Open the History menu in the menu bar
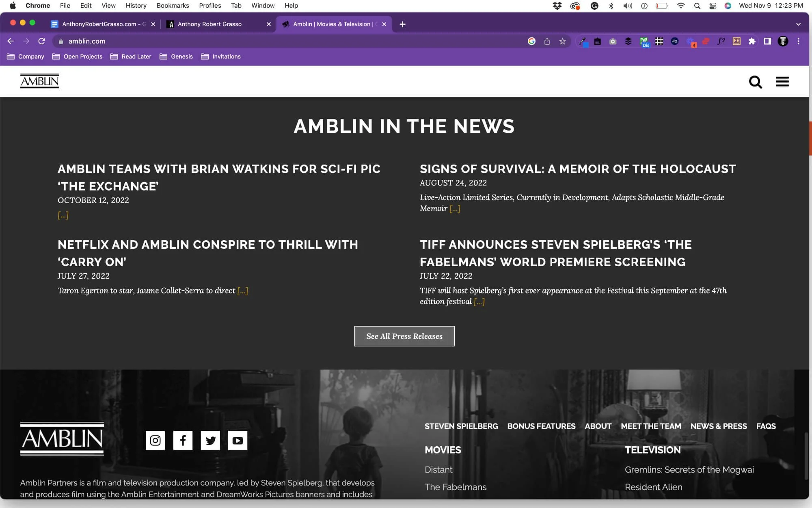812x508 pixels. [x=136, y=5]
